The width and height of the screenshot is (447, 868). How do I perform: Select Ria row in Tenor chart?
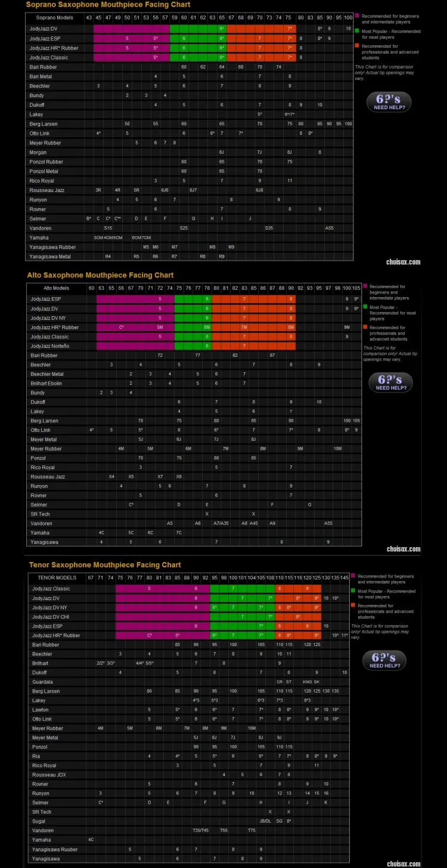click(190, 756)
